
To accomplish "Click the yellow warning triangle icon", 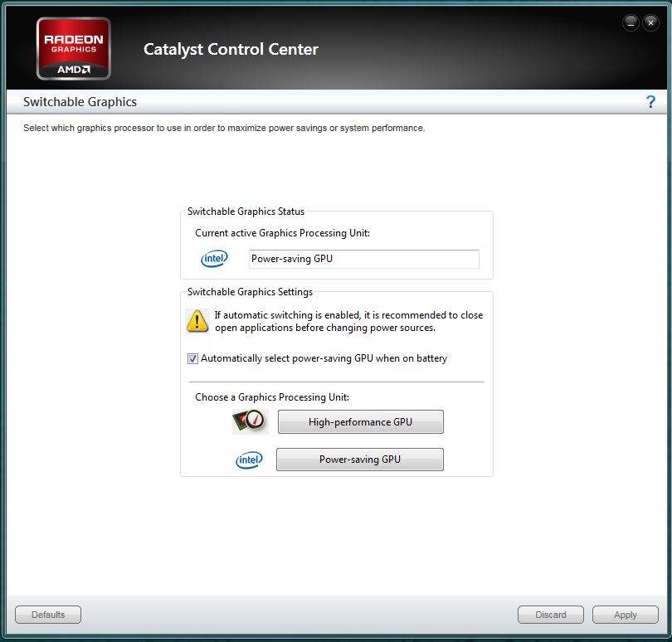I will (x=197, y=321).
